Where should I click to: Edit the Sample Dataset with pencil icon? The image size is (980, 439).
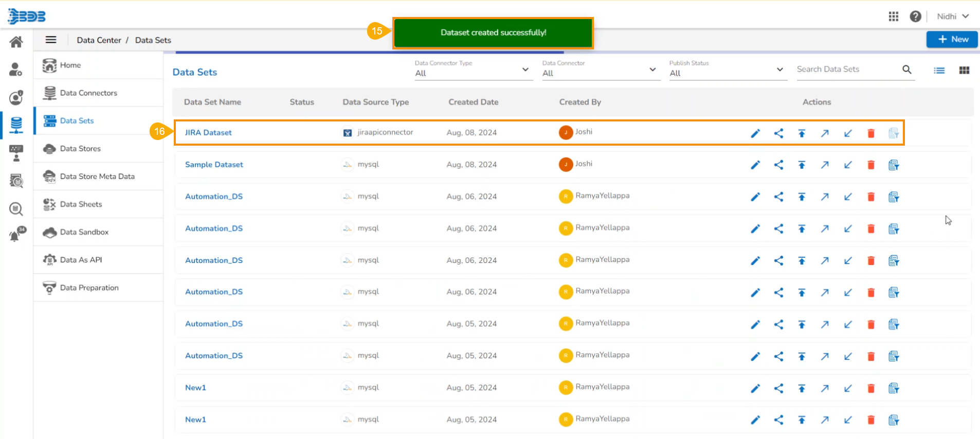[x=755, y=165]
